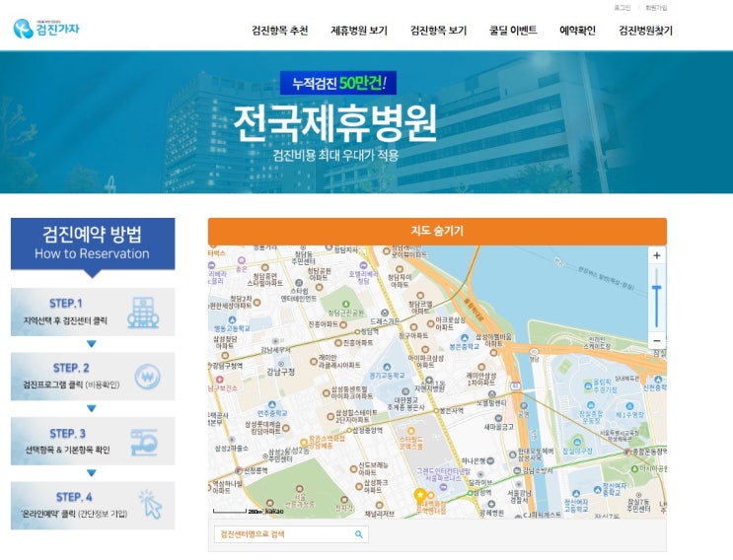Click the 지도 숨기기 orange button
The width and height of the screenshot is (733, 560).
coord(437,231)
